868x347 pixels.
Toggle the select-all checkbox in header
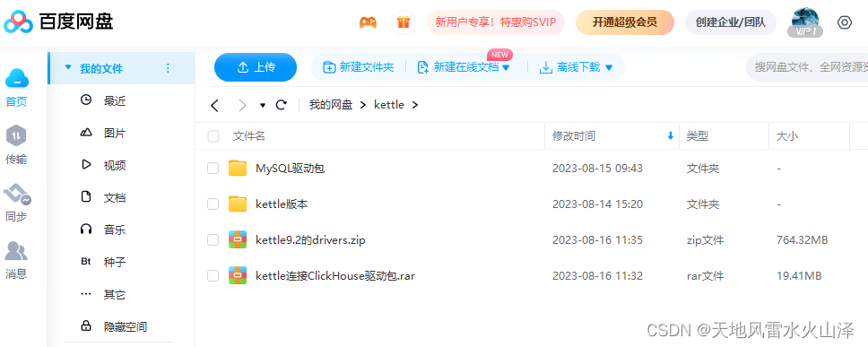(x=213, y=136)
